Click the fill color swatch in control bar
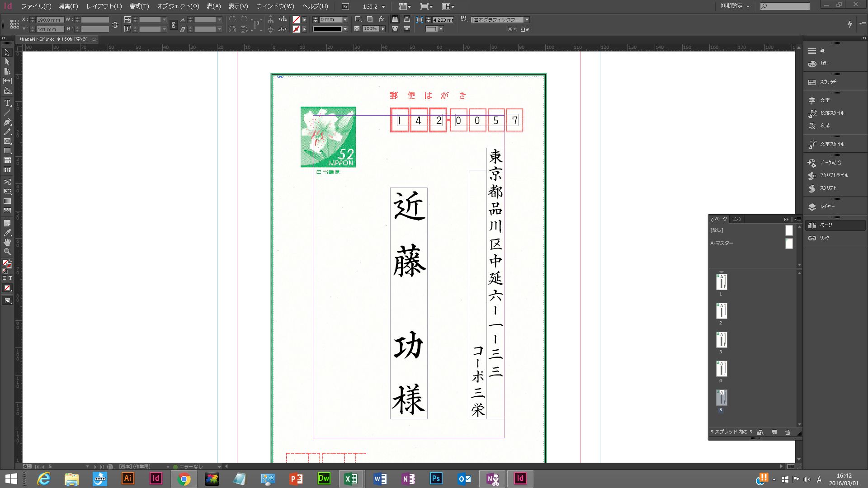Viewport: 868px width, 488px height. click(x=296, y=19)
